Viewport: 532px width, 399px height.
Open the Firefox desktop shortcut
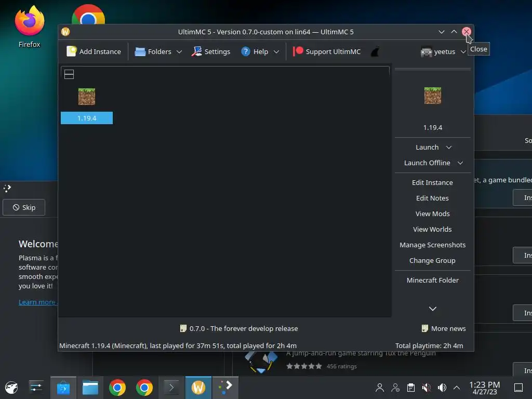click(30, 27)
